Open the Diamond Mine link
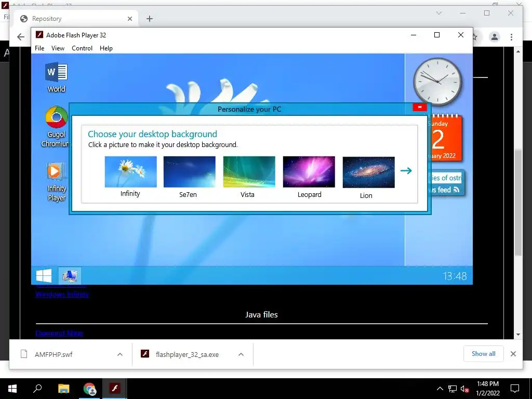Screen dimensions: 532x399 [59, 333]
